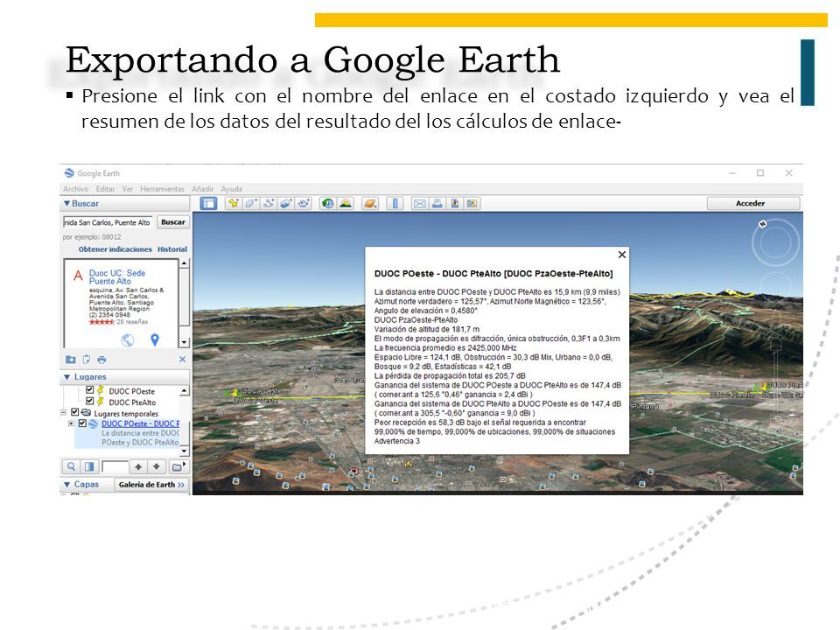Open the Añadir menu
840x630 pixels.
(202, 189)
